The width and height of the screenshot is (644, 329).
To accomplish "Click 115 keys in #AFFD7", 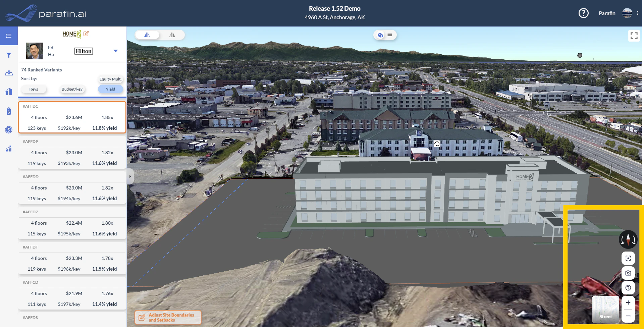I will (37, 234).
